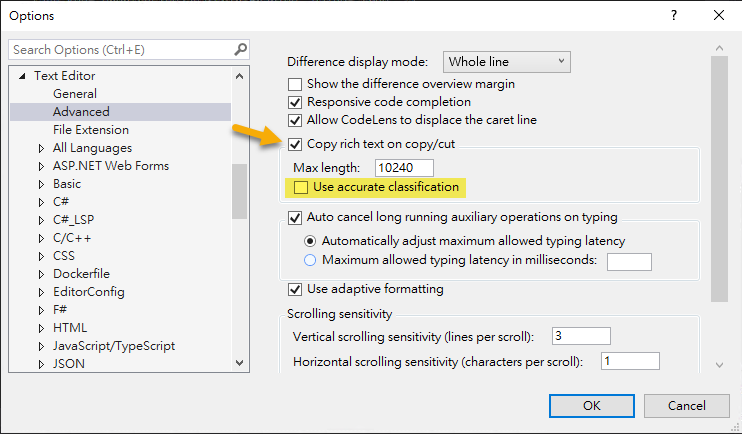Expand the C/C++ tree node

click(41, 238)
